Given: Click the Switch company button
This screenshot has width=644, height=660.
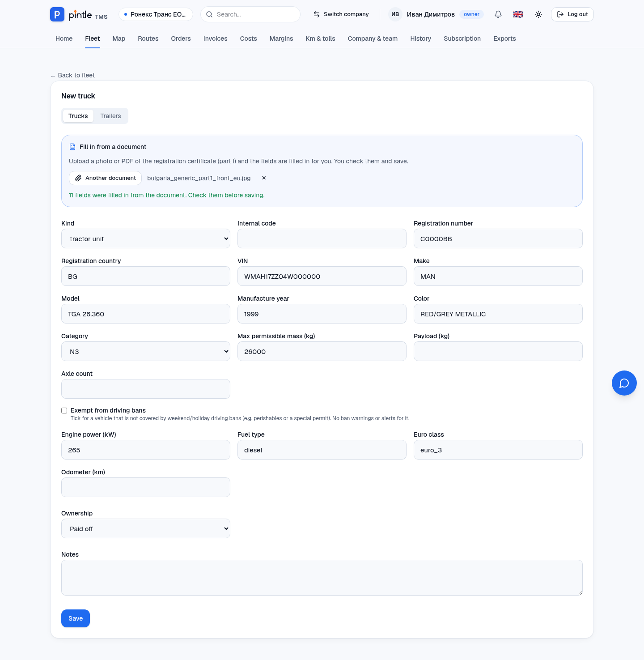Looking at the screenshot, I should 341,14.
